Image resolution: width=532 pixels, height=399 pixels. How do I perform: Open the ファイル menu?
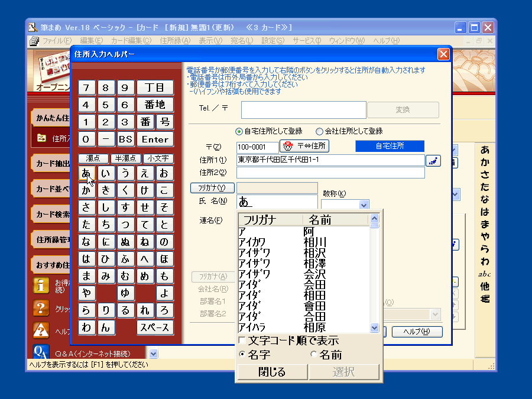coord(57,41)
